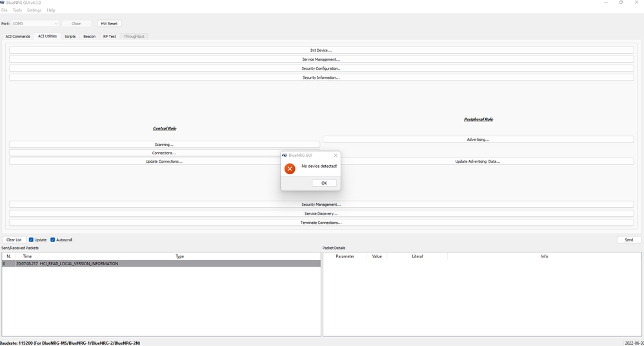Switch to the ACI Commands tab

[x=17, y=37]
